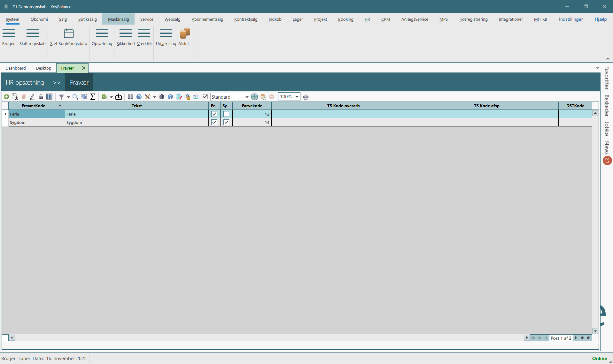Click the printer icon in grid toolbar

point(306,97)
